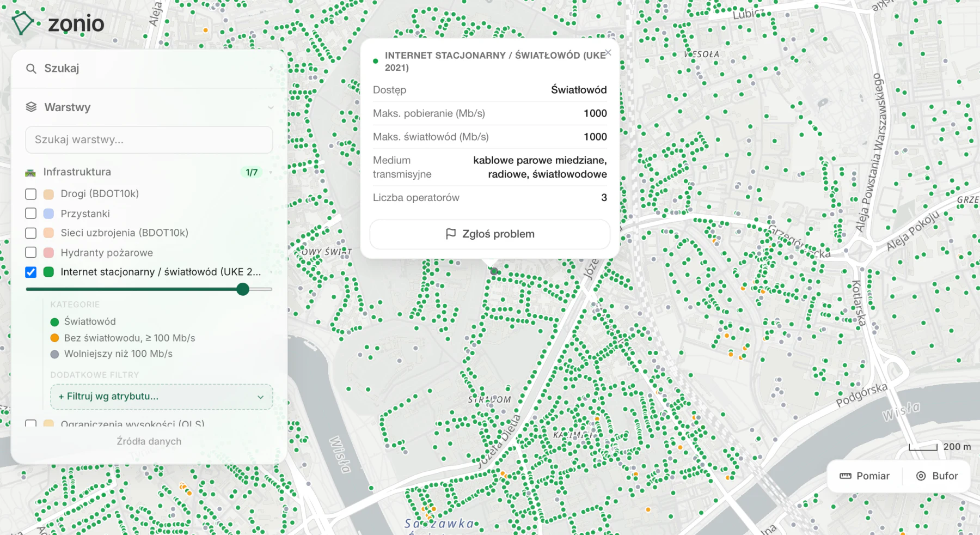
Task: Click the search magnifier icon
Action: tap(31, 69)
